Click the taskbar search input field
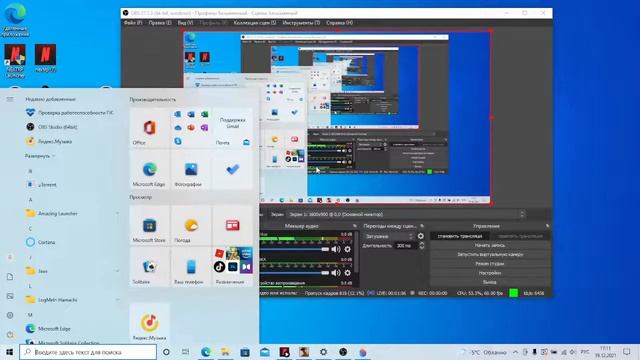640x360 pixels. (x=88, y=352)
